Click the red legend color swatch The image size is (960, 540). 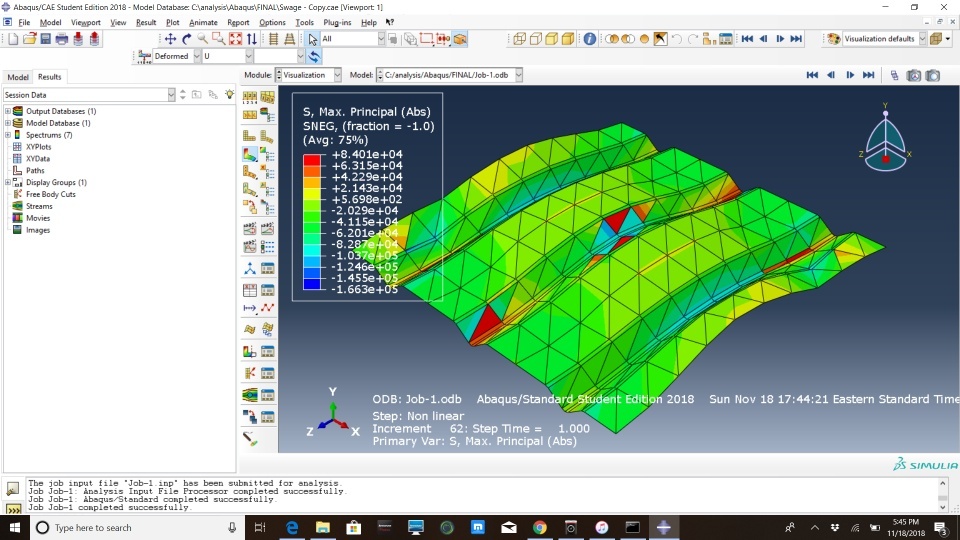[x=312, y=160]
